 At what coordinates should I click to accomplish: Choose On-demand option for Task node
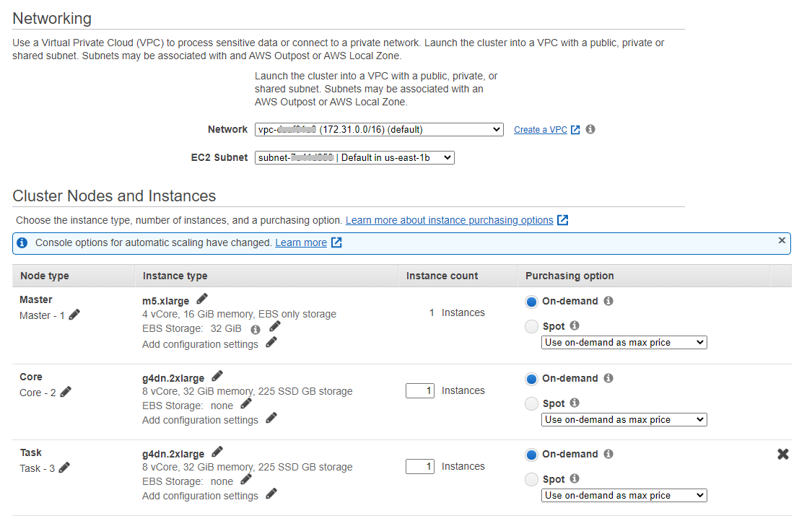[532, 455]
